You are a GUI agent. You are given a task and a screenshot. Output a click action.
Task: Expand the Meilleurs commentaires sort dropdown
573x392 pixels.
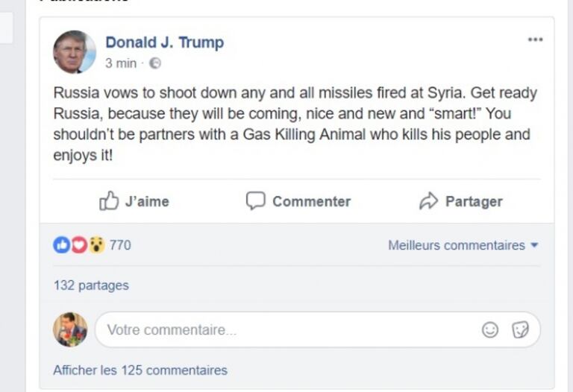[x=463, y=245]
